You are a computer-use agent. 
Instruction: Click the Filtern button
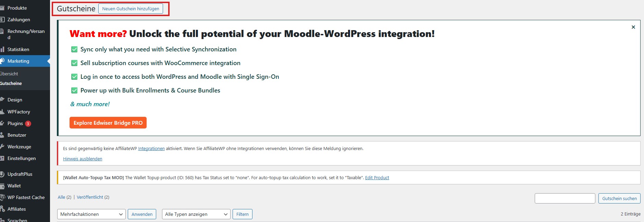click(243, 214)
